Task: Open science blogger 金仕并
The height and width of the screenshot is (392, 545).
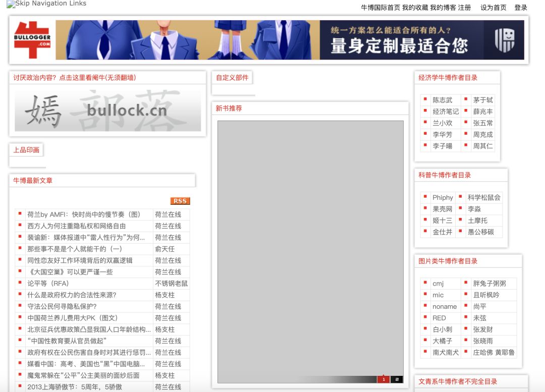Action: [443, 232]
